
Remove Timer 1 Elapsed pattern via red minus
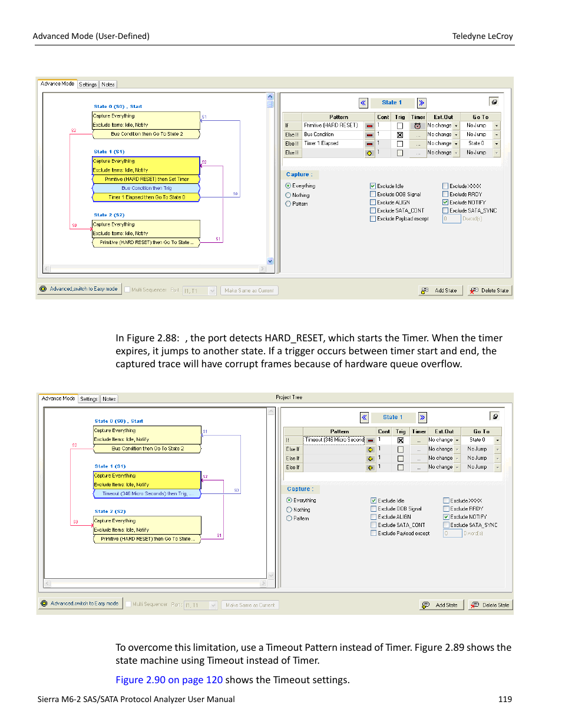(x=369, y=143)
